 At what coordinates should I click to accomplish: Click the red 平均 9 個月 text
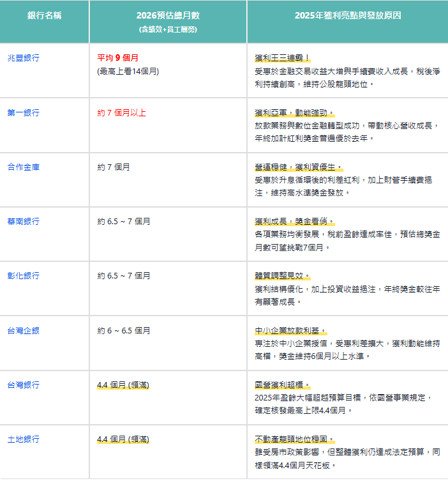pyautogui.click(x=117, y=57)
